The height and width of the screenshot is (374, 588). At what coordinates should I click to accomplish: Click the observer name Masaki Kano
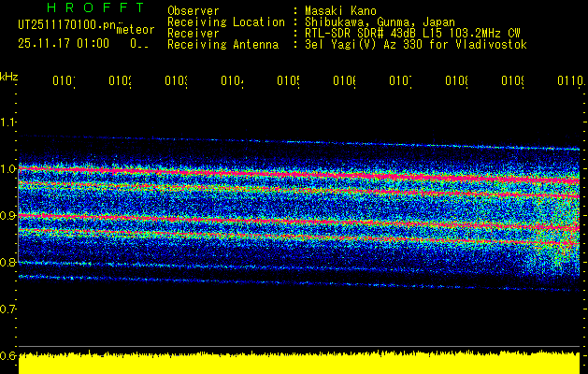click(x=340, y=10)
